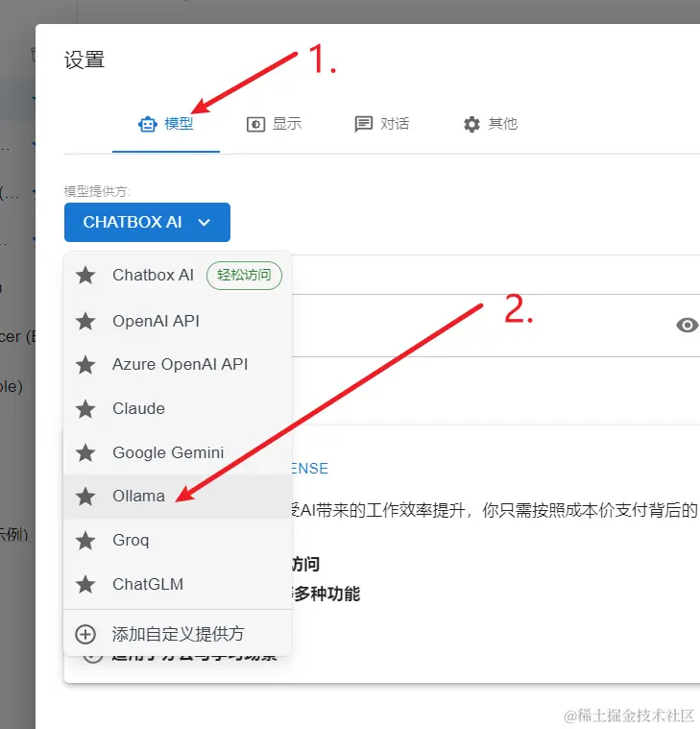
Task: Choose Azure OpenAI API provider
Action: coord(178,365)
